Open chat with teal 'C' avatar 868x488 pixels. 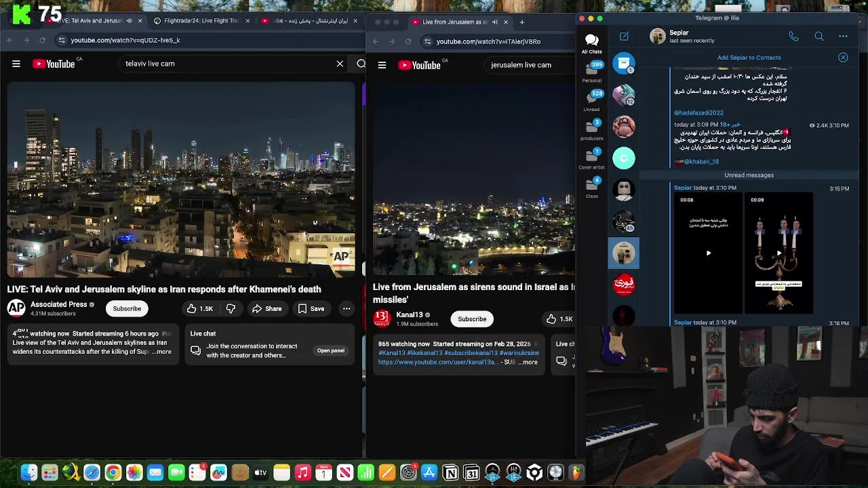click(x=624, y=158)
